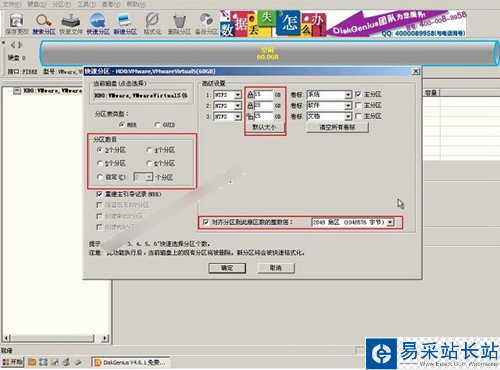Confirm with the OK (确定) button
Screen dimensions: 500x370
click(227, 268)
